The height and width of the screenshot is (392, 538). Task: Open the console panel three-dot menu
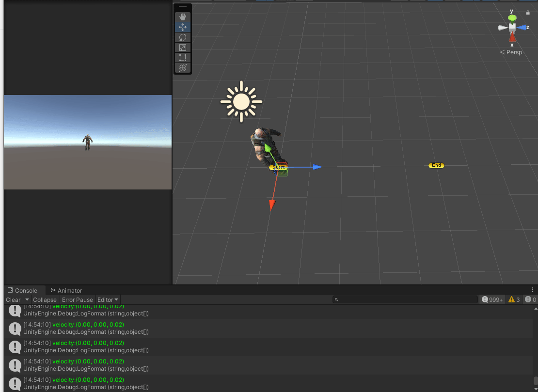(533, 290)
